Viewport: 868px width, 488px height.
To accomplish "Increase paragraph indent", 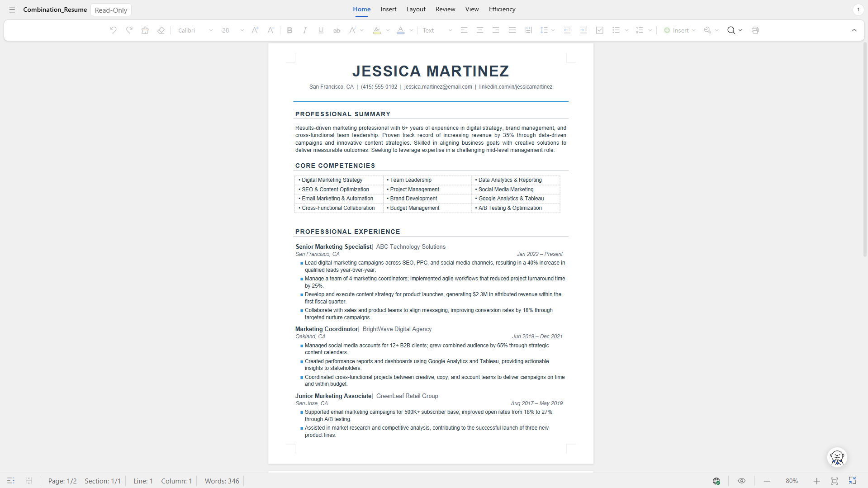I will coord(583,30).
